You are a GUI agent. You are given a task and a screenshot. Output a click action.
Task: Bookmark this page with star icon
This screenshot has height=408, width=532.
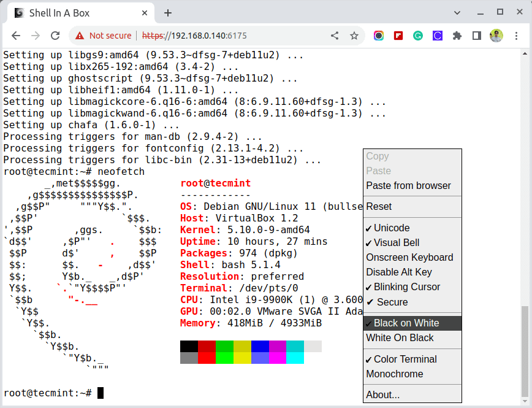(x=354, y=36)
